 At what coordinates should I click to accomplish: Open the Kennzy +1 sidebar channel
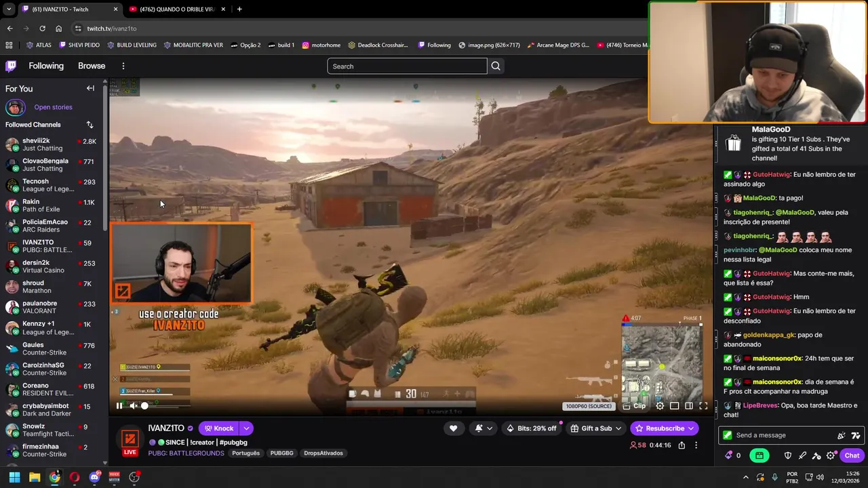pos(52,328)
